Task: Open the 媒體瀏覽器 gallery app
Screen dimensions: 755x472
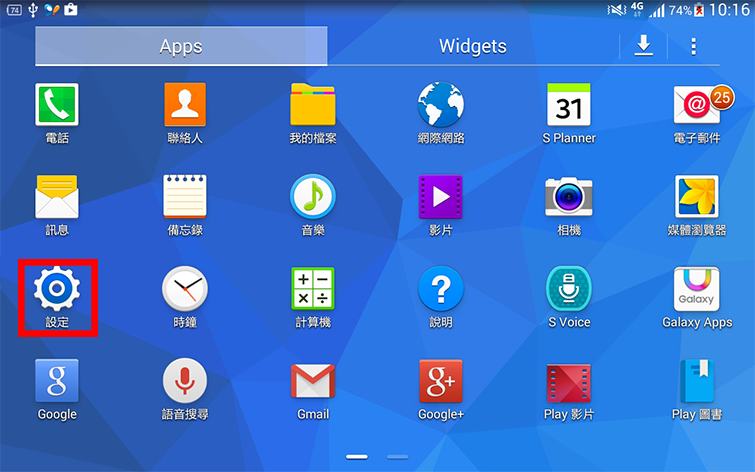Action: tap(697, 197)
